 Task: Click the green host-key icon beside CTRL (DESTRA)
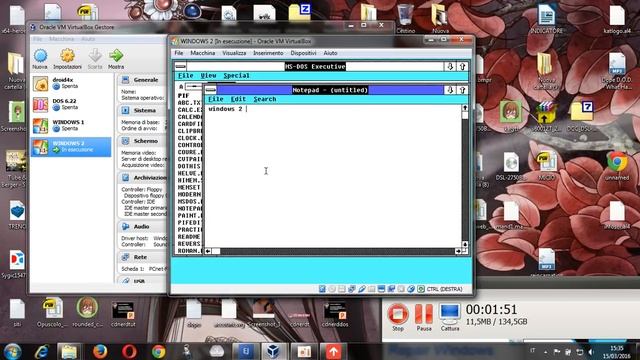pos(421,289)
